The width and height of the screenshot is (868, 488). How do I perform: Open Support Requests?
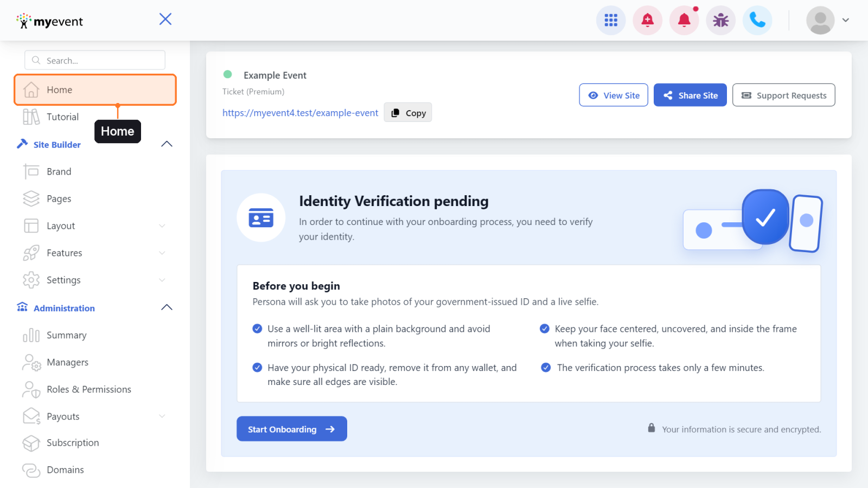[x=783, y=95]
